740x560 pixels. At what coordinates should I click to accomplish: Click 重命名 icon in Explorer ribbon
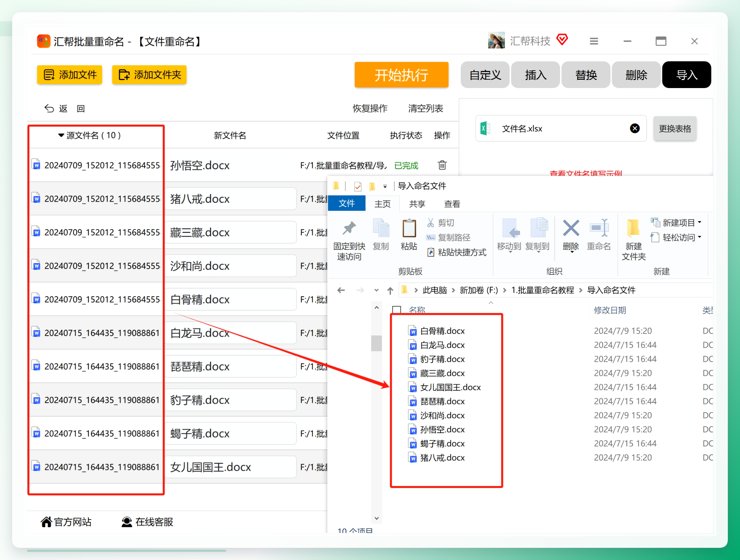(x=599, y=228)
